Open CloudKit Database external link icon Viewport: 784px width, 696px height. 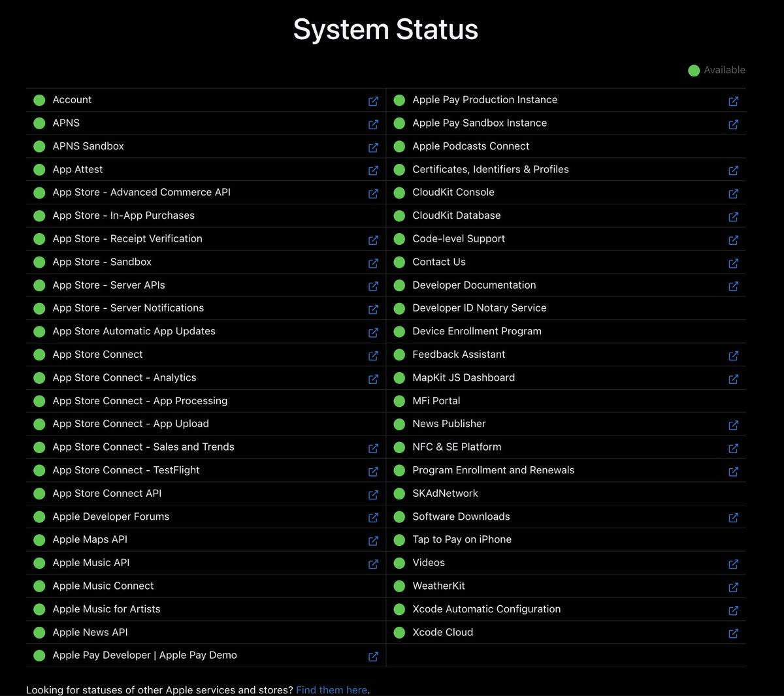pyautogui.click(x=734, y=216)
